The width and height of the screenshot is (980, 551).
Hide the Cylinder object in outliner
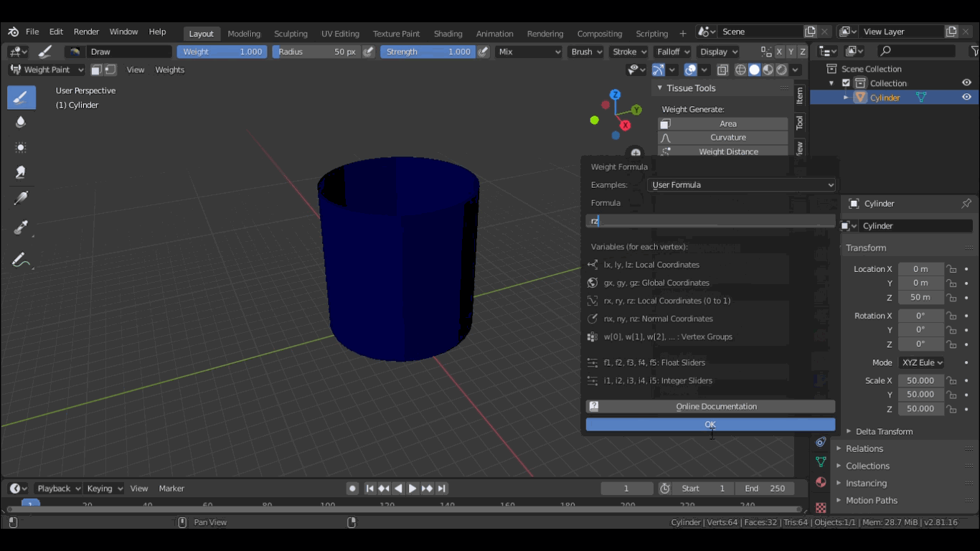point(966,98)
